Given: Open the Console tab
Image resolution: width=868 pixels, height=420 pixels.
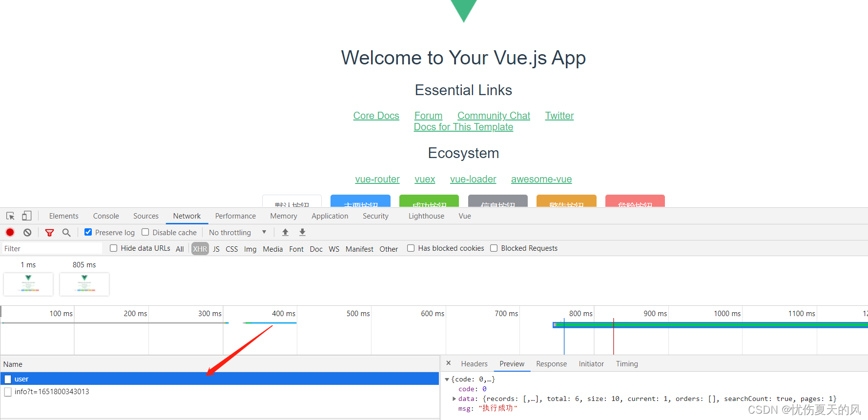Looking at the screenshot, I should (106, 216).
